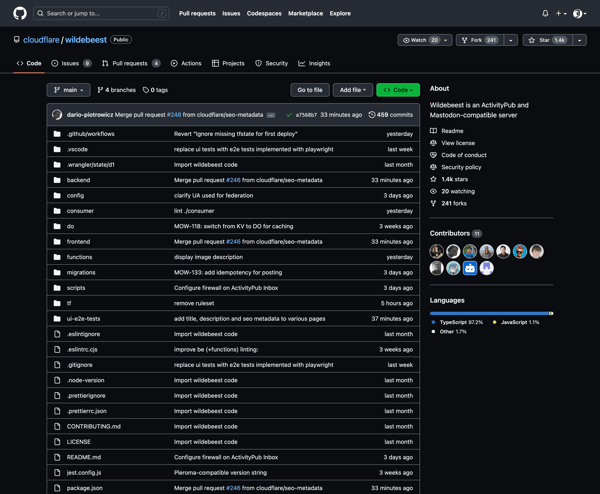This screenshot has width=600, height=494.
Task: Open the notifications bell
Action: click(x=545, y=13)
